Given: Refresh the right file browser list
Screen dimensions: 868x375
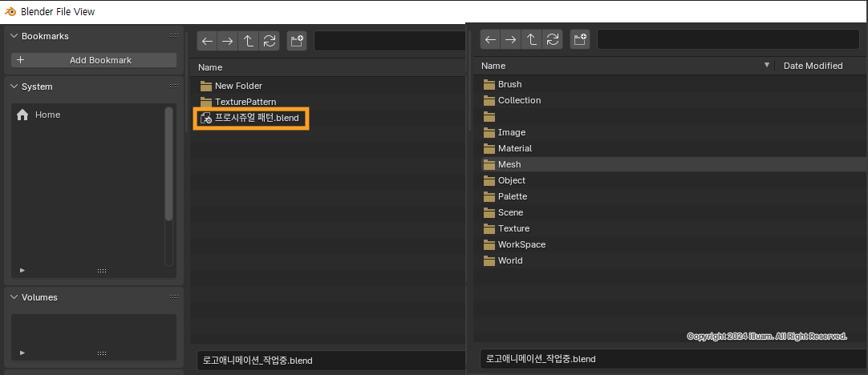Looking at the screenshot, I should (553, 39).
